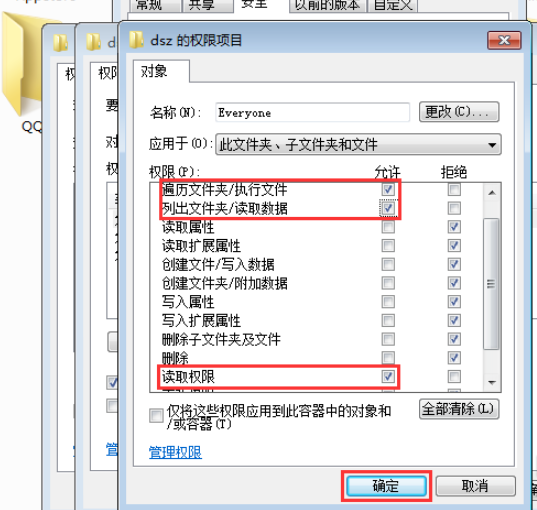The image size is (537, 510).
Task: Check deny box for 遍历文件夹/执行文件
Action: click(454, 189)
